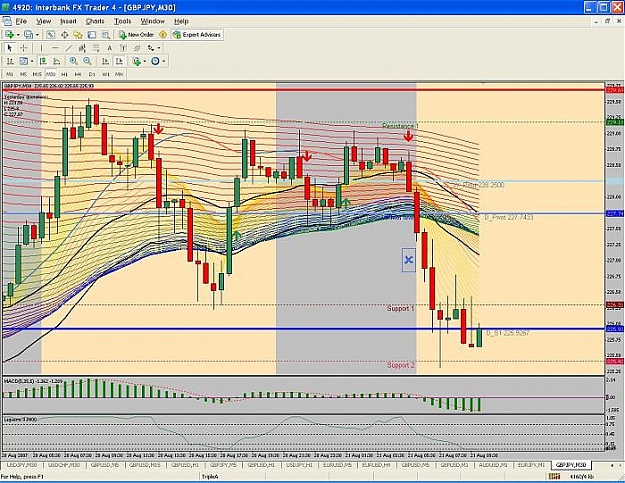
Task: Switch timeframe to H1
Action: point(64,74)
